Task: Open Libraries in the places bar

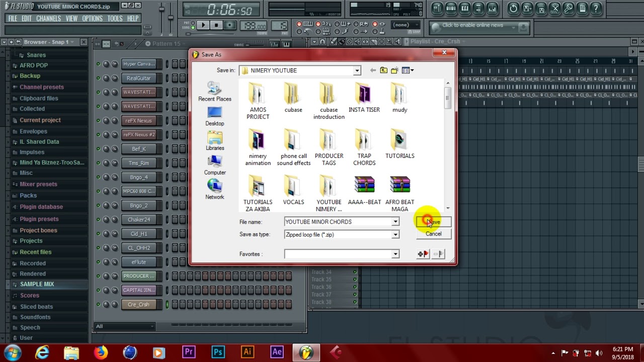Action: click(215, 141)
